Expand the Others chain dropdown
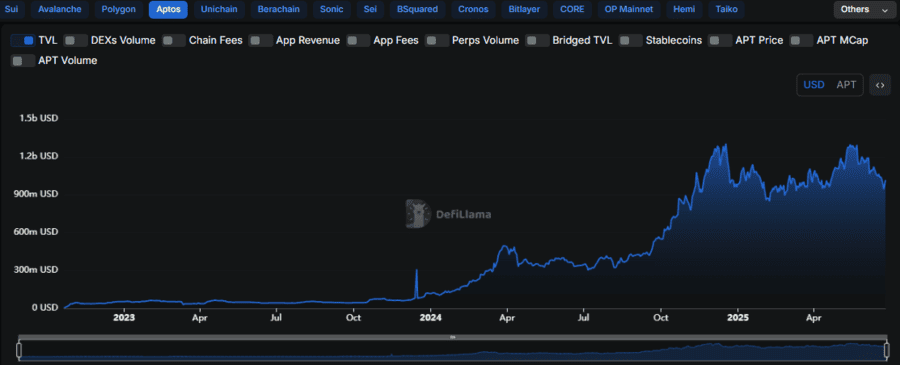This screenshot has width=900, height=365. point(865,10)
